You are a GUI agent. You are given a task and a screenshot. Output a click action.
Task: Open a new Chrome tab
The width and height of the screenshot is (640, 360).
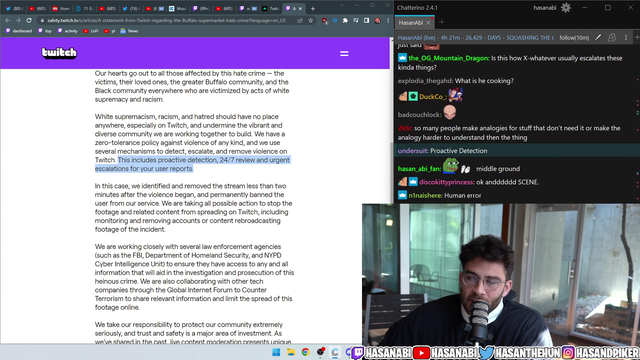313,8
